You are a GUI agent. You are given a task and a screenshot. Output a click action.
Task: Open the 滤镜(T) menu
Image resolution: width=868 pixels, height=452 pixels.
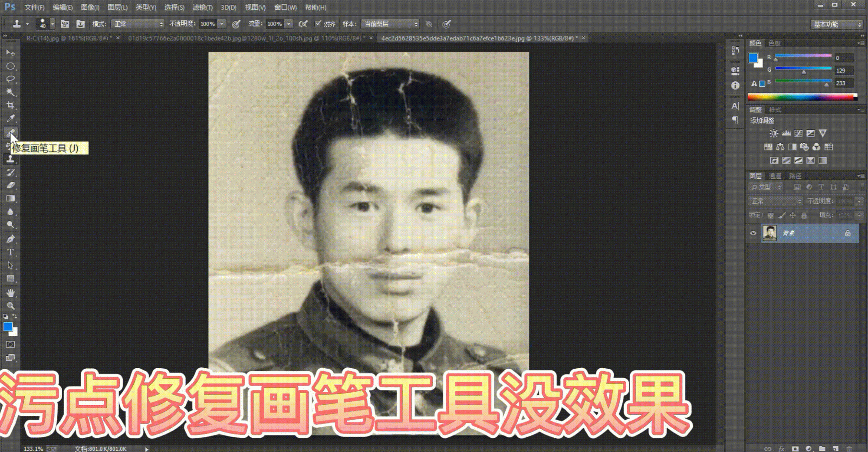click(203, 7)
